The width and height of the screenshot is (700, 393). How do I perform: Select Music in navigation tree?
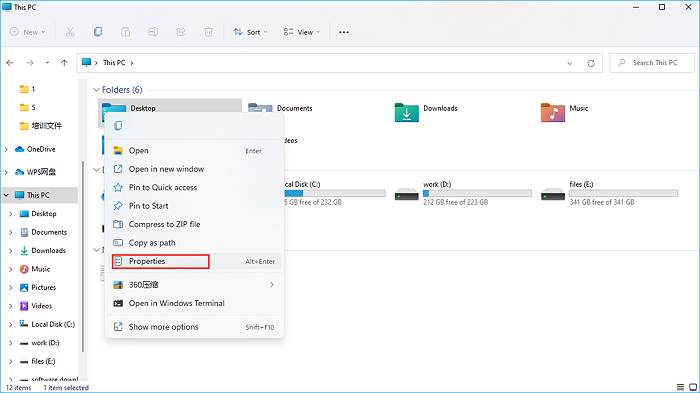35,269
